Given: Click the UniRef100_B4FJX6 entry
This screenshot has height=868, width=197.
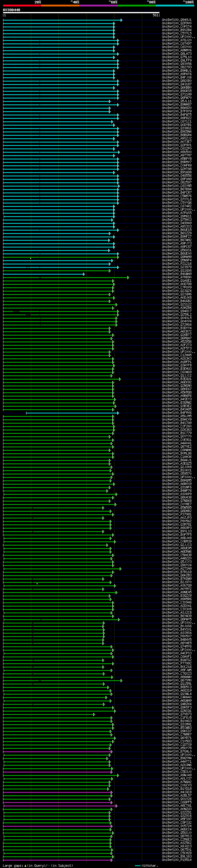Looking at the screenshot, I should pos(177,78).
